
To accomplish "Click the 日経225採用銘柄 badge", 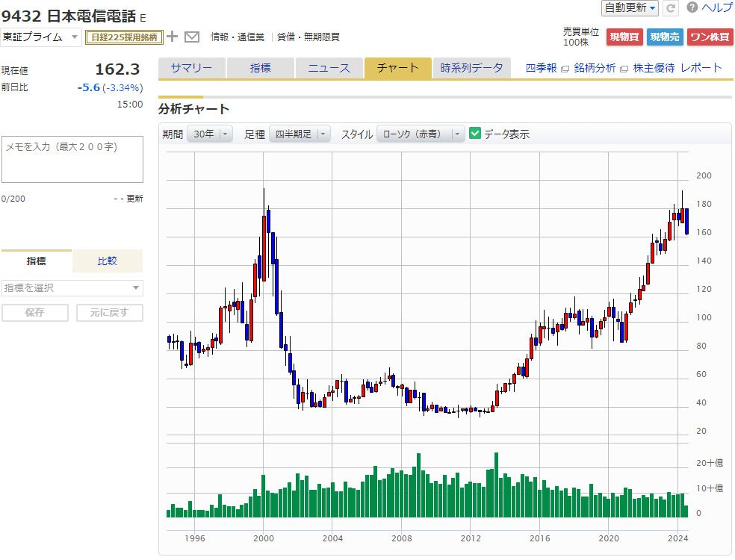I will [x=123, y=37].
